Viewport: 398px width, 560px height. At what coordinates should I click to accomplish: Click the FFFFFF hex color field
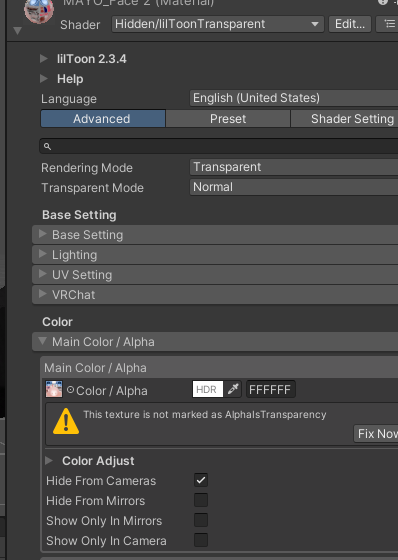[x=270, y=389]
